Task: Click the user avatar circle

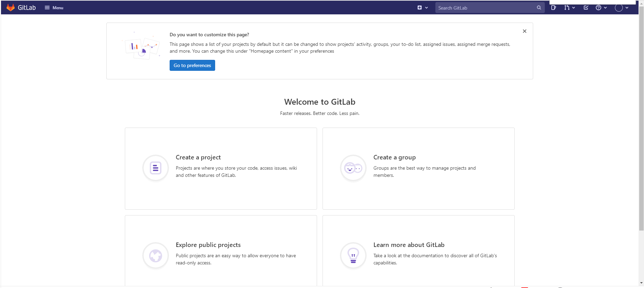Action: click(619, 8)
